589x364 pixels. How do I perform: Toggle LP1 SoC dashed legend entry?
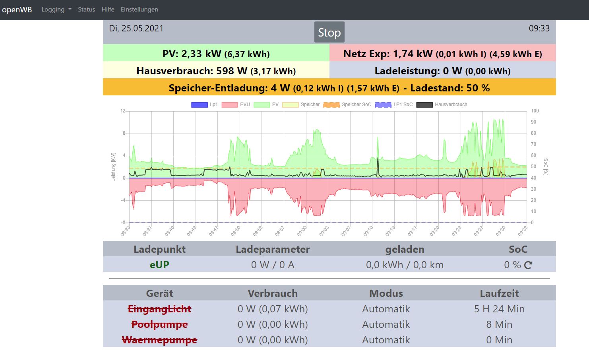point(383,105)
